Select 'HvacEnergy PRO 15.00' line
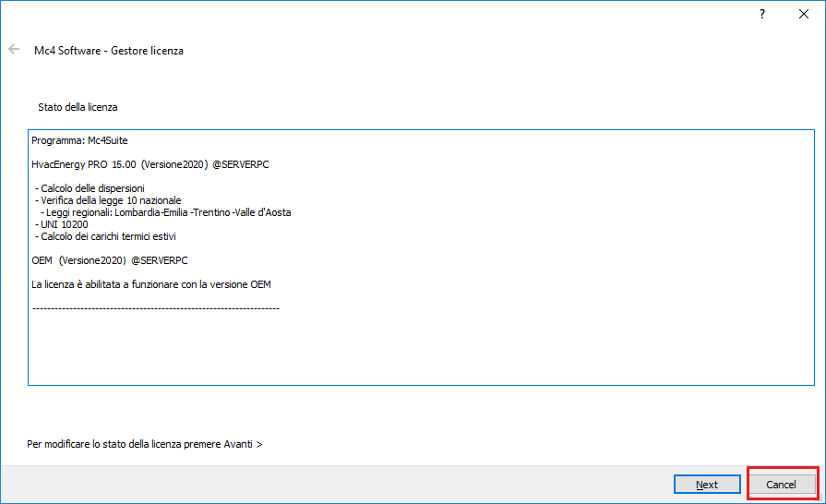Image resolution: width=826 pixels, height=504 pixels. click(x=150, y=164)
